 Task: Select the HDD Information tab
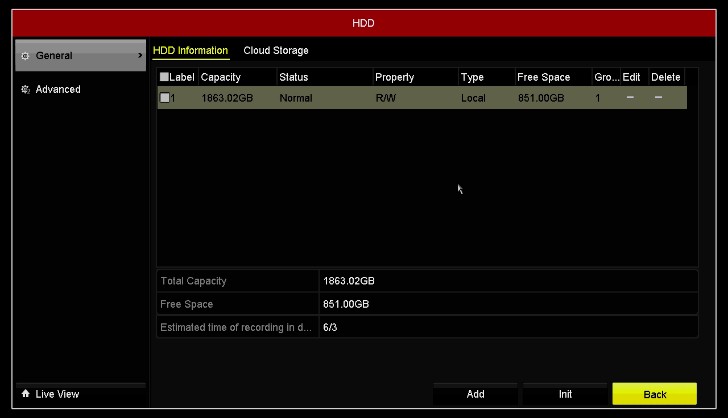pyautogui.click(x=190, y=51)
